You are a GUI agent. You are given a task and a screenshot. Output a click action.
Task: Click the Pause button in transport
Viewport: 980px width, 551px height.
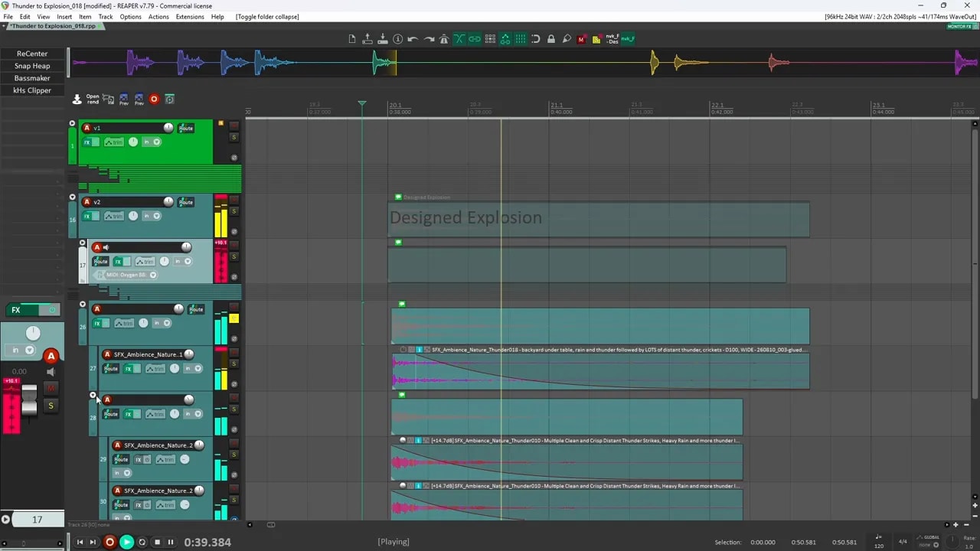point(171,542)
